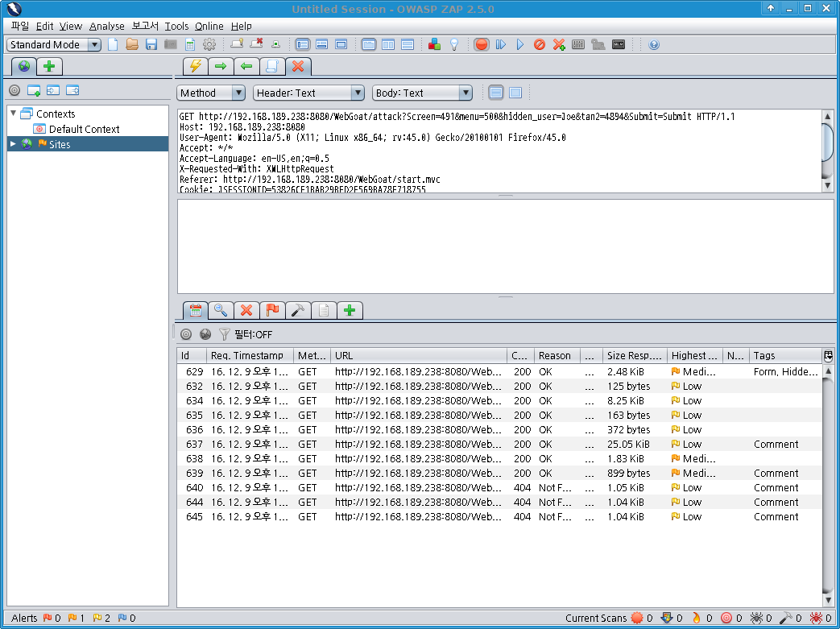Click the Drop request red circle icon

point(540,44)
